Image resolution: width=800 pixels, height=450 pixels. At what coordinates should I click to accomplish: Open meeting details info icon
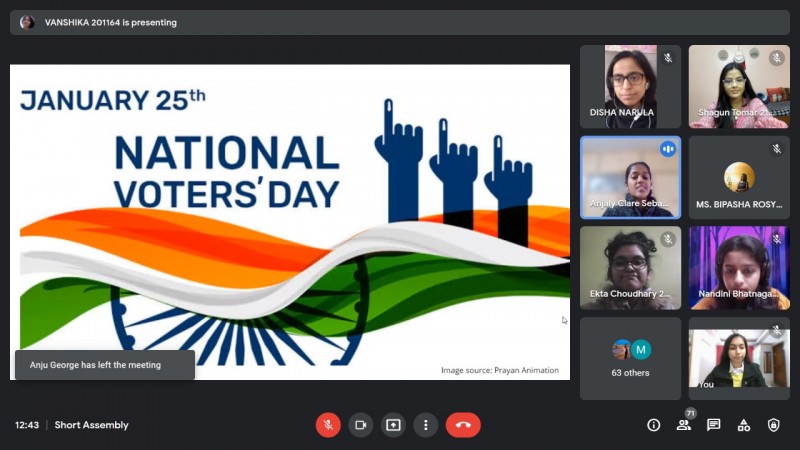click(x=654, y=425)
